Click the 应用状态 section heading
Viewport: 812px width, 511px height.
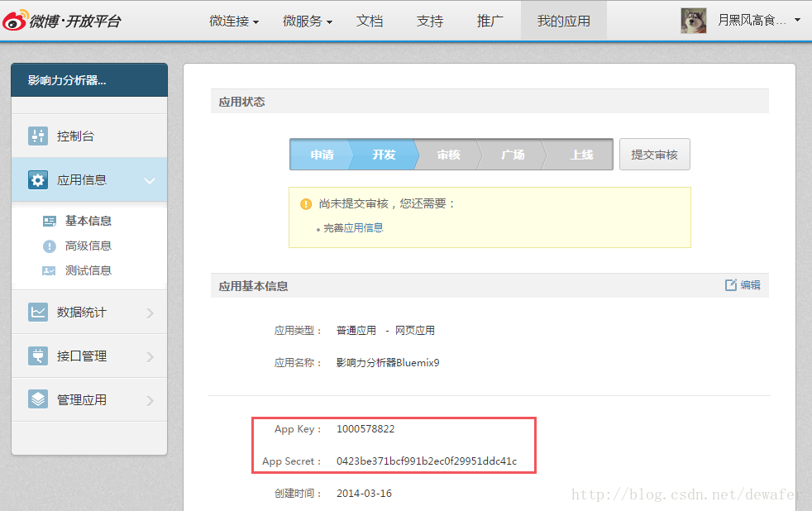coord(241,102)
